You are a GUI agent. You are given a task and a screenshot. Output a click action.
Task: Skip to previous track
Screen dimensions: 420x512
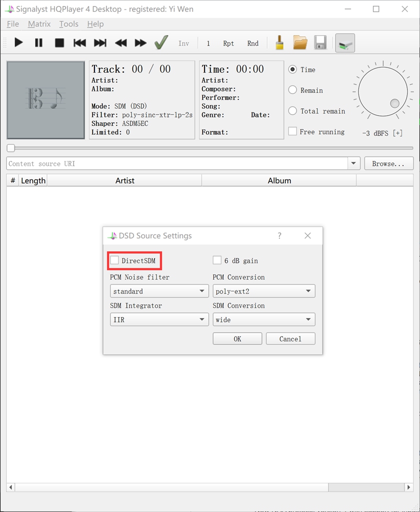coord(79,43)
